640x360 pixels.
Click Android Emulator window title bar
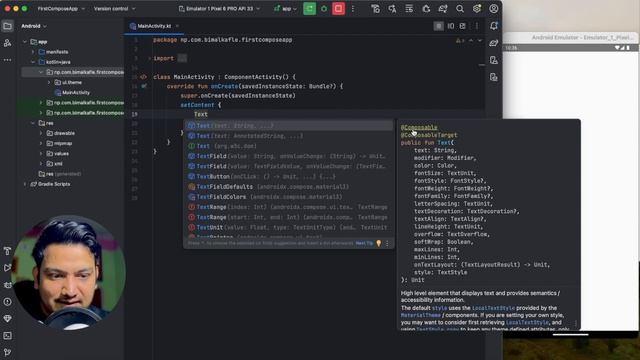tap(571, 37)
